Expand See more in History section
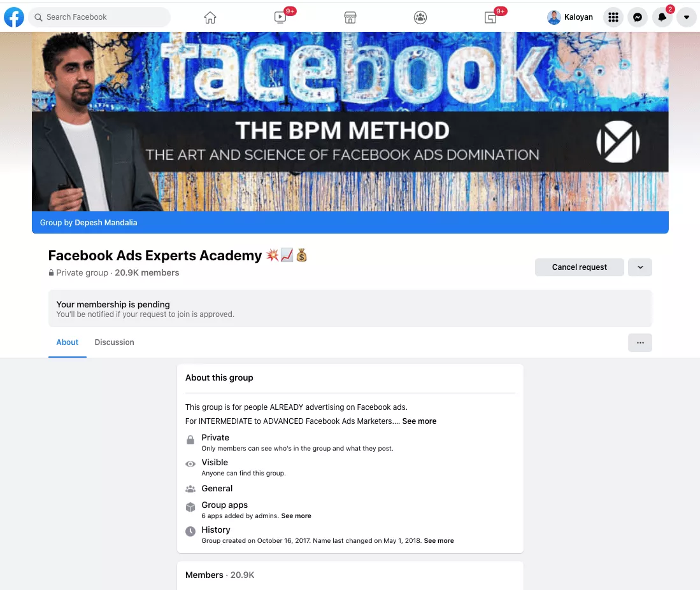Viewport: 700px width, 590px height. (439, 540)
